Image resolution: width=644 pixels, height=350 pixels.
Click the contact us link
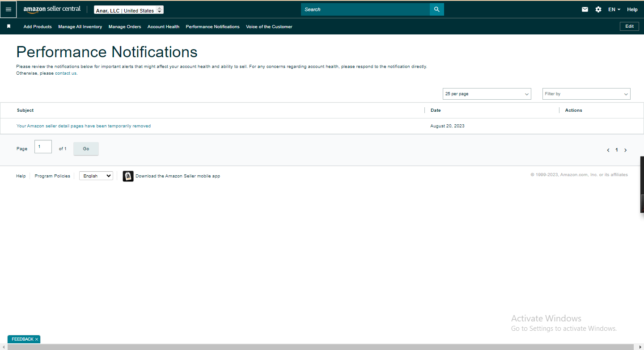coord(66,73)
